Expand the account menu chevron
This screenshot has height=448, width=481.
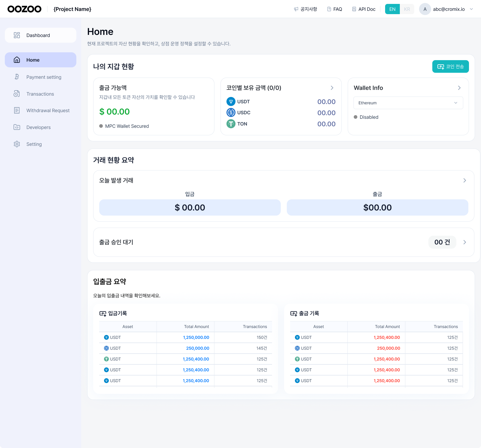(x=471, y=9)
